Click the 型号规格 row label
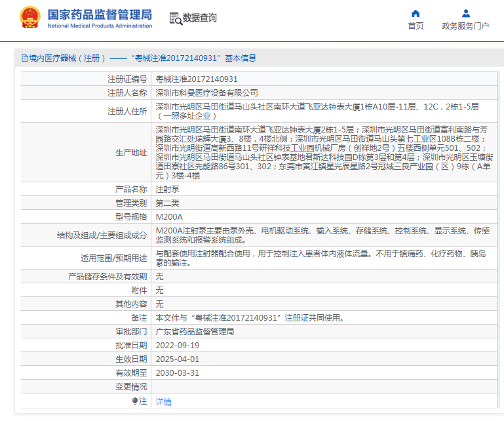 (x=131, y=217)
